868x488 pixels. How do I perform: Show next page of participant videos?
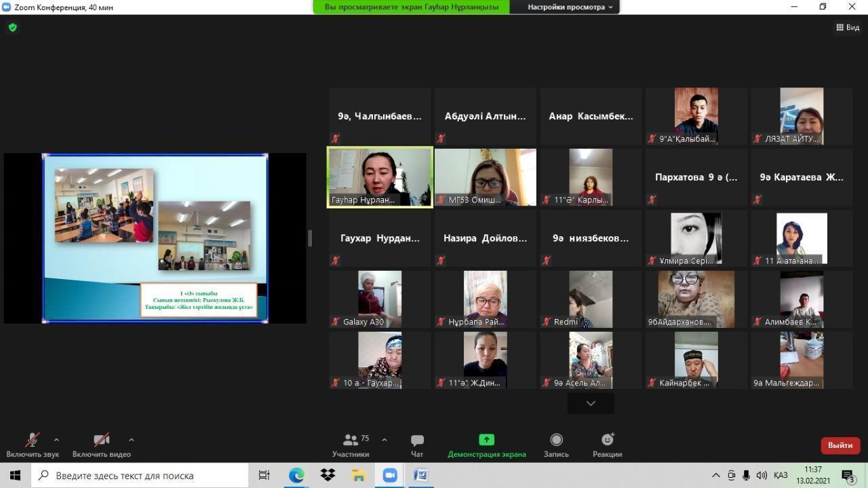click(x=591, y=403)
